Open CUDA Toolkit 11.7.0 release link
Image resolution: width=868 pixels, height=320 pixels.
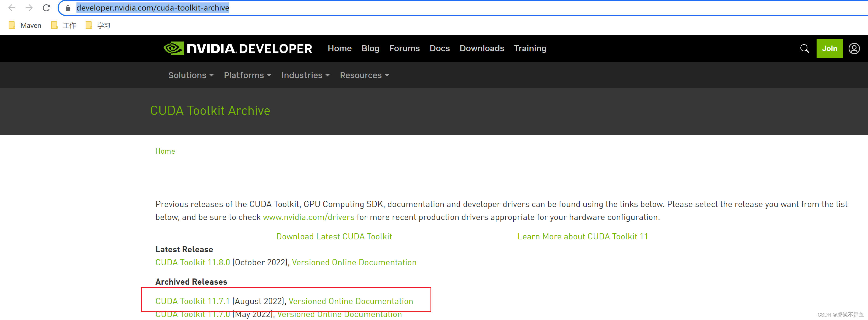(192, 314)
